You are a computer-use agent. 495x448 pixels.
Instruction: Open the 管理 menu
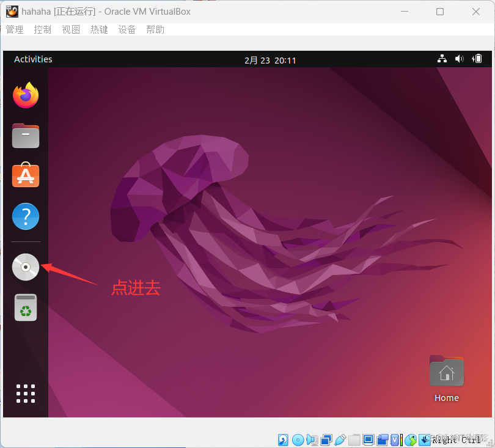(x=14, y=29)
